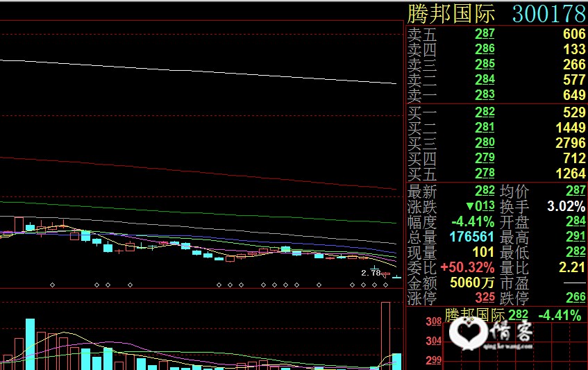588x370 pixels.
Task: Select the 卖五 volume 606
Action: 574,34
